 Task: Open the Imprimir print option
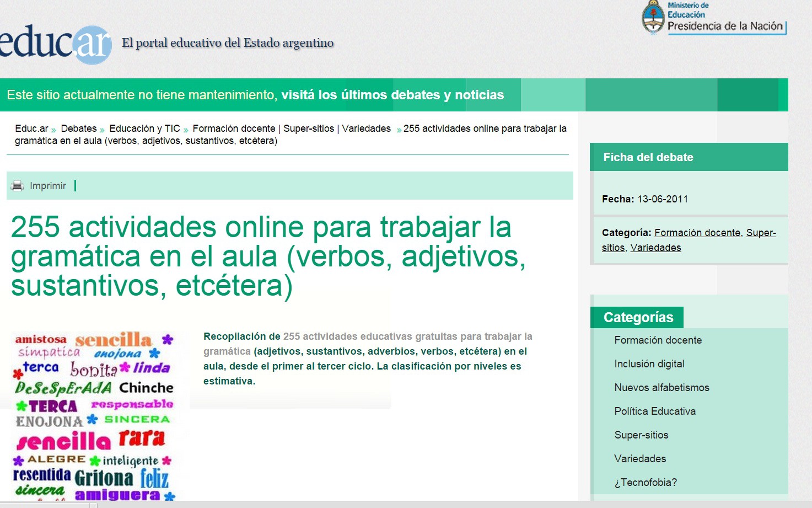(x=47, y=185)
